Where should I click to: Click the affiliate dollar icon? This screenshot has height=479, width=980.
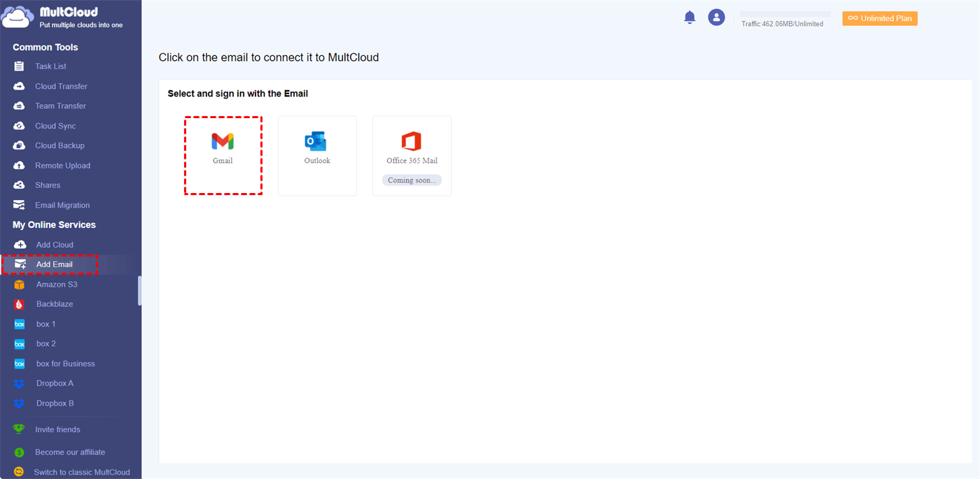click(19, 452)
